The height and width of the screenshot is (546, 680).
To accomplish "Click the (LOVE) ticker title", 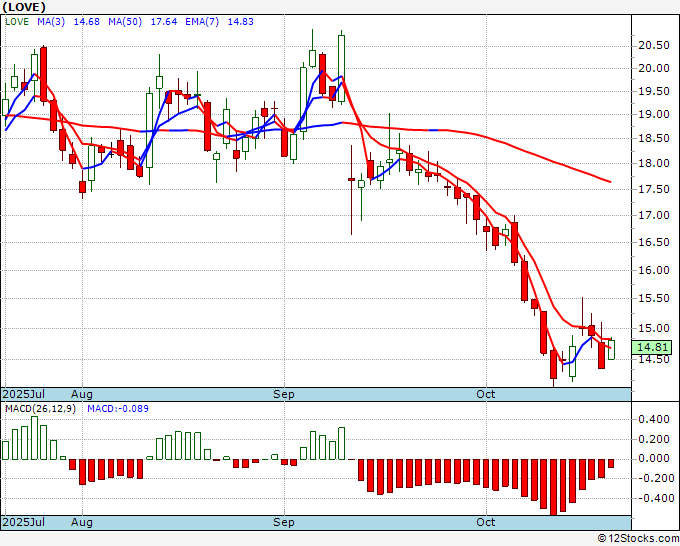I will click(24, 7).
